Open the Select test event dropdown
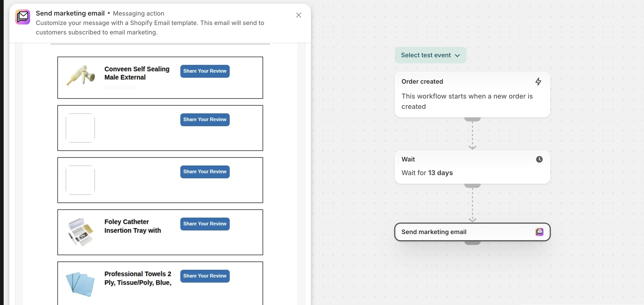Viewport: 644px width, 305px height. pos(430,55)
